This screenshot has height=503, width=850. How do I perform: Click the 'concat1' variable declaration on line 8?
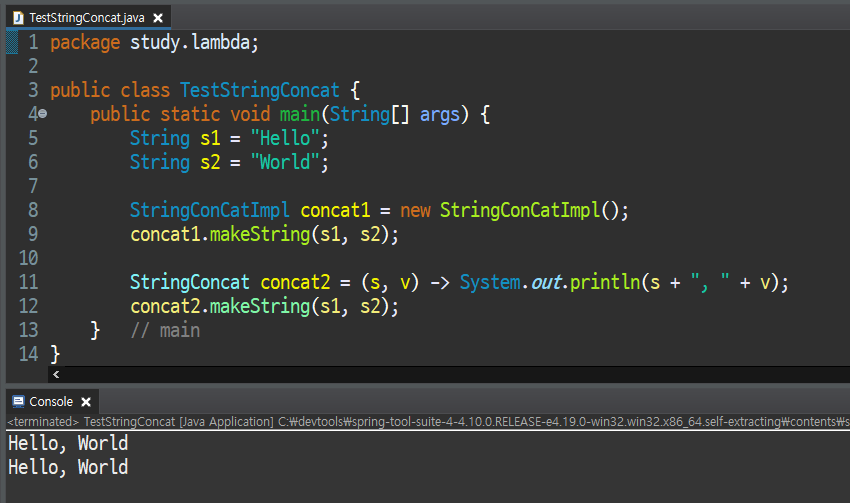point(335,210)
